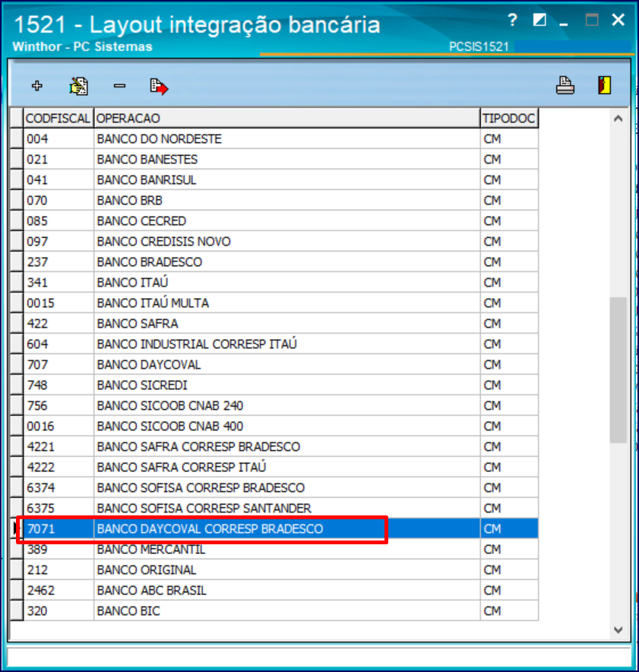The image size is (639, 672).
Task: Click the scrollbar up arrow
Action: [x=618, y=119]
